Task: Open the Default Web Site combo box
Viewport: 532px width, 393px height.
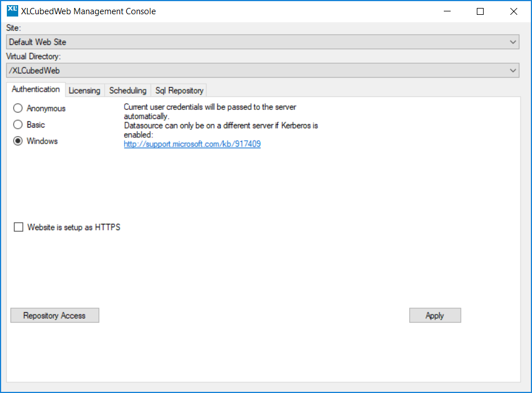Action: (263, 42)
